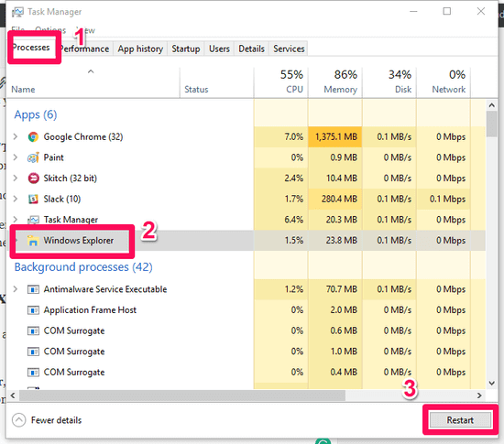Expand the Antimalware Service Executable entry

tap(15, 289)
